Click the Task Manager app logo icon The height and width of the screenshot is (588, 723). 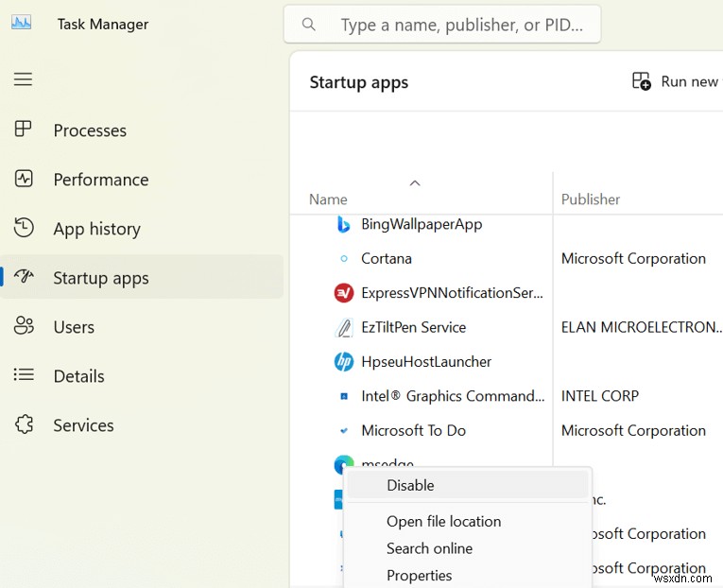click(21, 23)
